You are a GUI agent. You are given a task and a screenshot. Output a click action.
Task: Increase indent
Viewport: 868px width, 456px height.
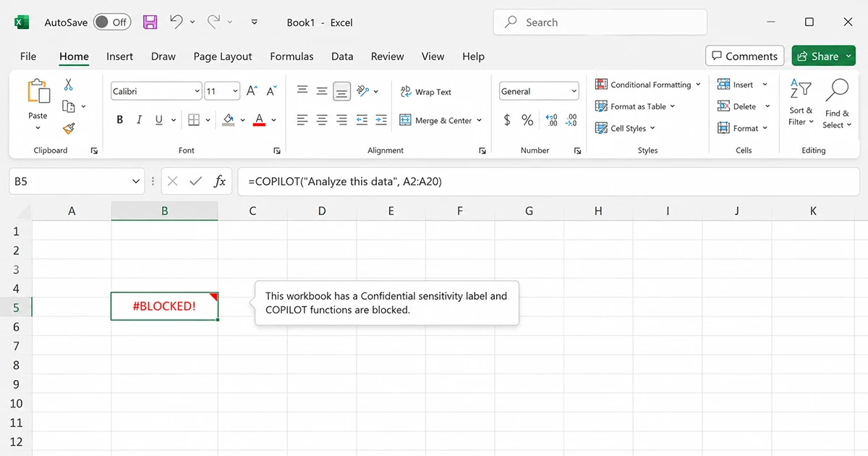(x=381, y=120)
